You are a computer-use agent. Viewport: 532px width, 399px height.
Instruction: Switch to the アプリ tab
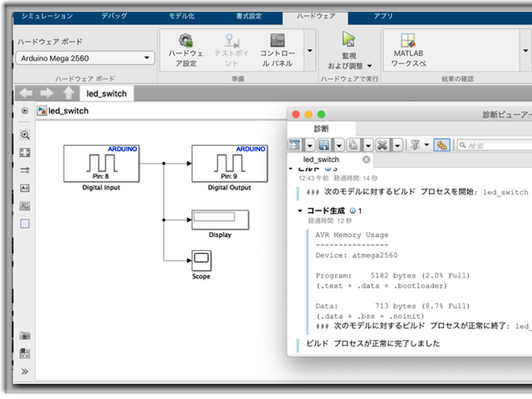(x=383, y=16)
